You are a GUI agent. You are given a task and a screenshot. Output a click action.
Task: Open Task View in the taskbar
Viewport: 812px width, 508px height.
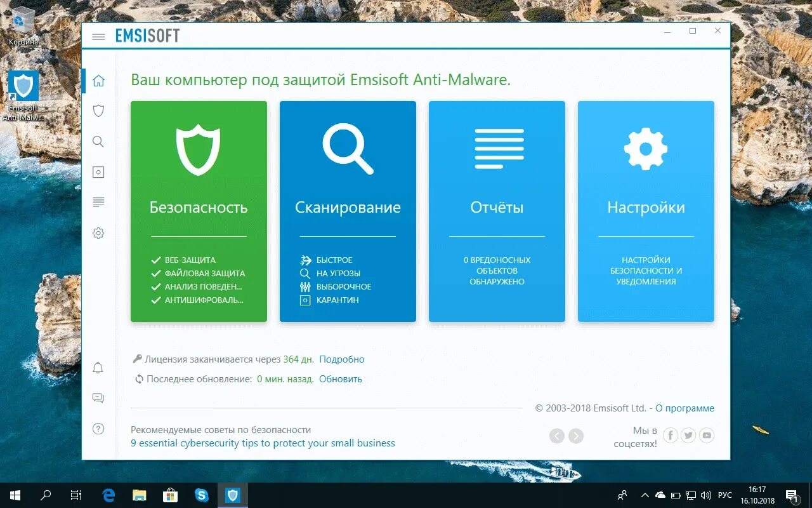[x=76, y=495]
